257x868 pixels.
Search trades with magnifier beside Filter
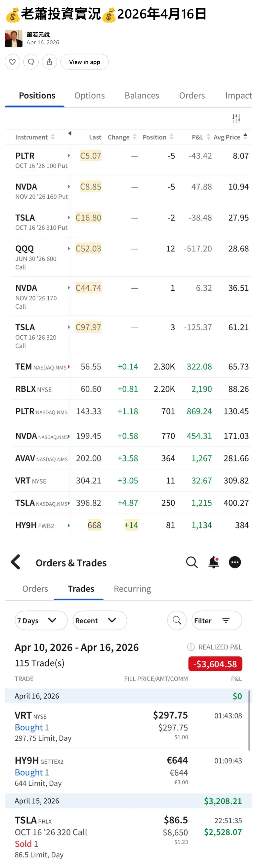click(x=177, y=620)
